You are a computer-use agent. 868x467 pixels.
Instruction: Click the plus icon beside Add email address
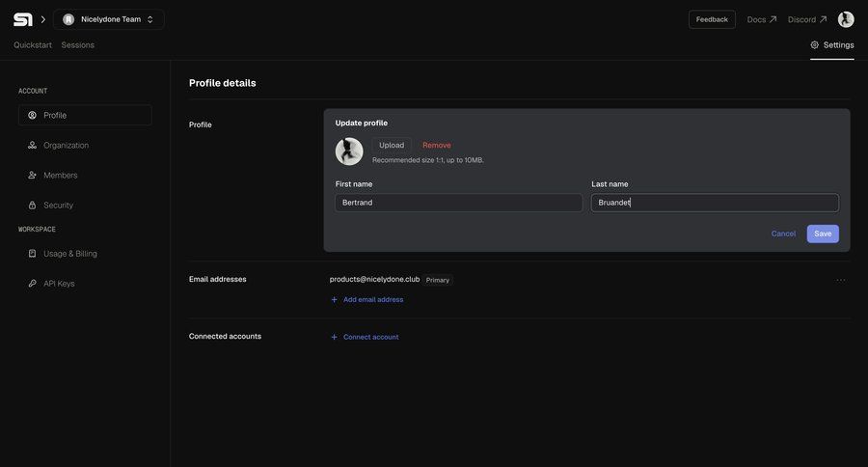pyautogui.click(x=334, y=300)
